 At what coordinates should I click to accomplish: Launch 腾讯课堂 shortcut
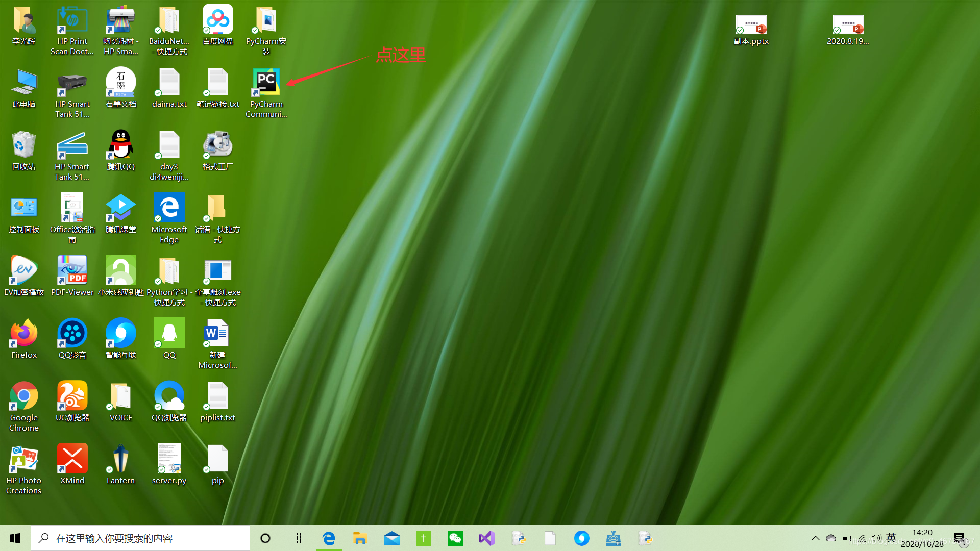point(121,214)
